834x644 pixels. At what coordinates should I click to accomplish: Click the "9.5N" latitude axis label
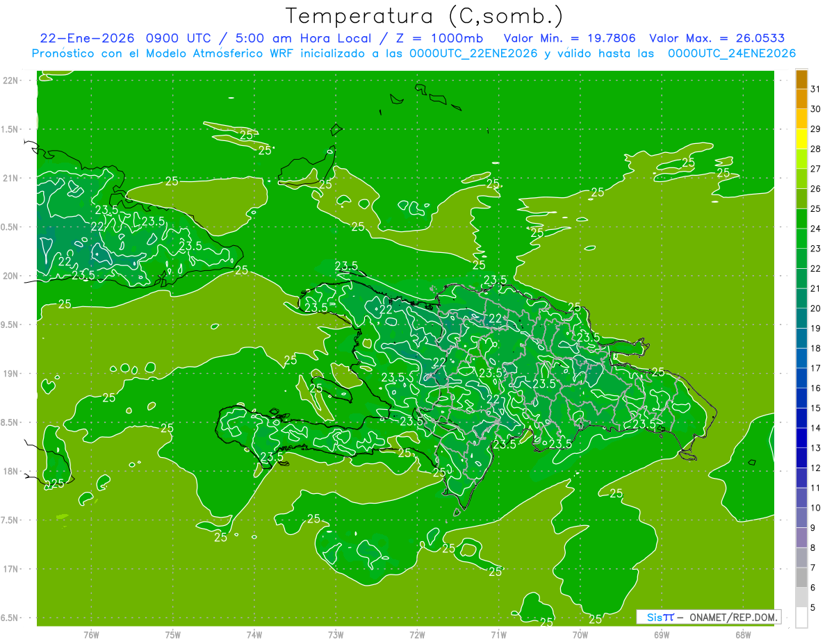pos(10,324)
